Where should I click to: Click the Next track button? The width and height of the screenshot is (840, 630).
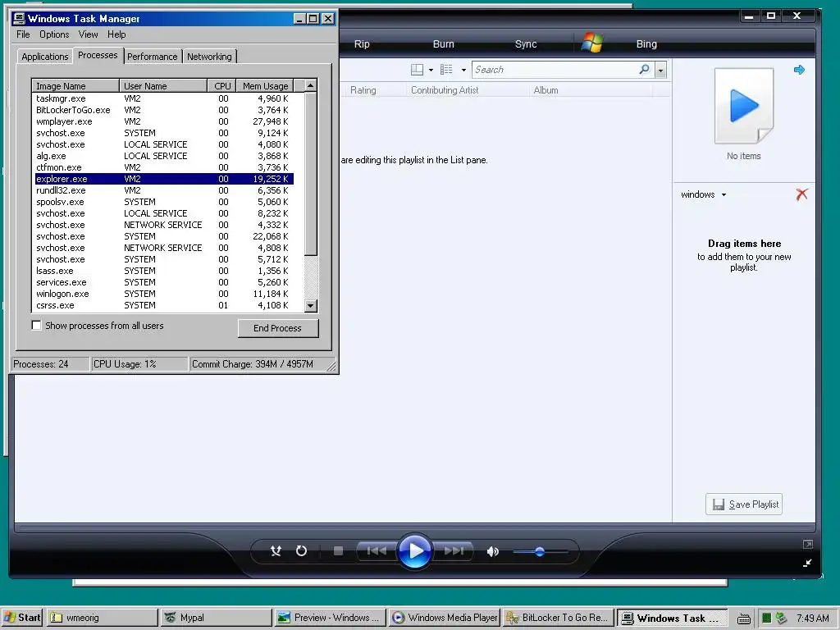[x=453, y=550]
